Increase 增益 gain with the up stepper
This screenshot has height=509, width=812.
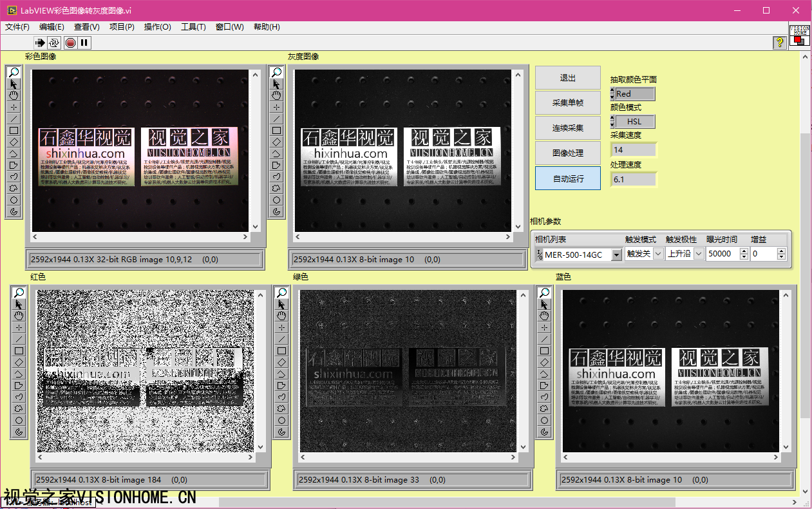click(782, 251)
